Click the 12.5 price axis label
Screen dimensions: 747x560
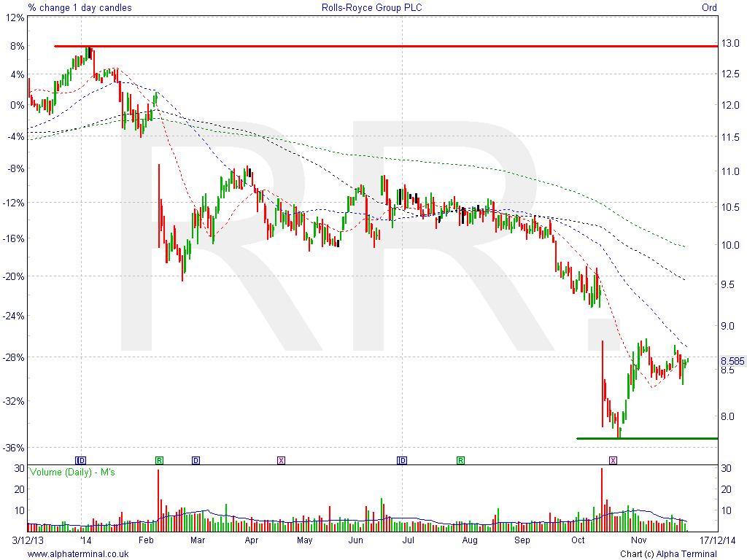click(729, 74)
